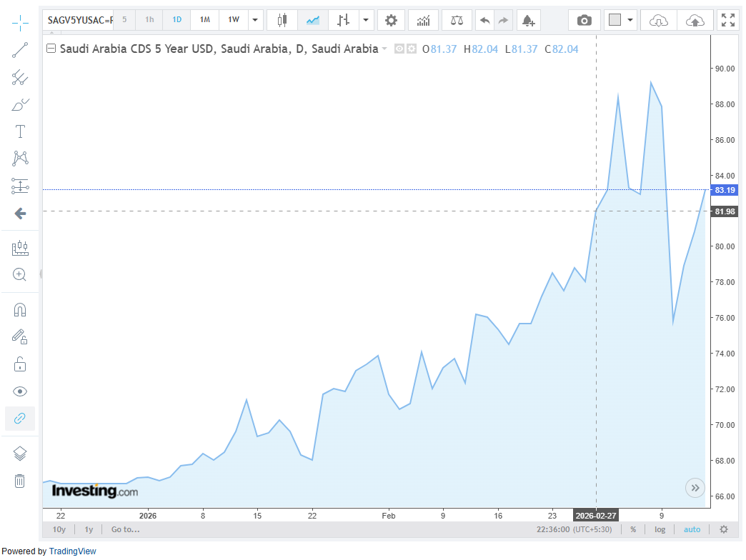Toggle log scale at bottom right
The width and height of the screenshot is (746, 560).
point(660,529)
